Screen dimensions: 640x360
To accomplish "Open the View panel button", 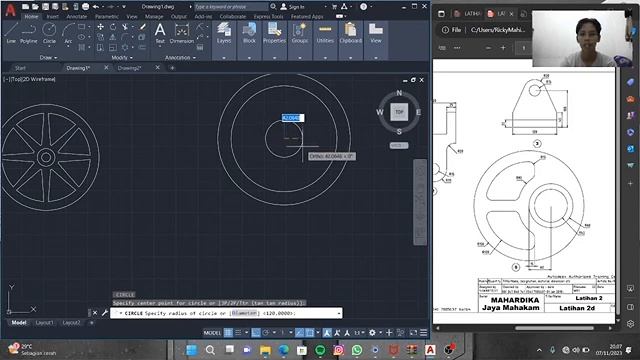I will [x=376, y=33].
